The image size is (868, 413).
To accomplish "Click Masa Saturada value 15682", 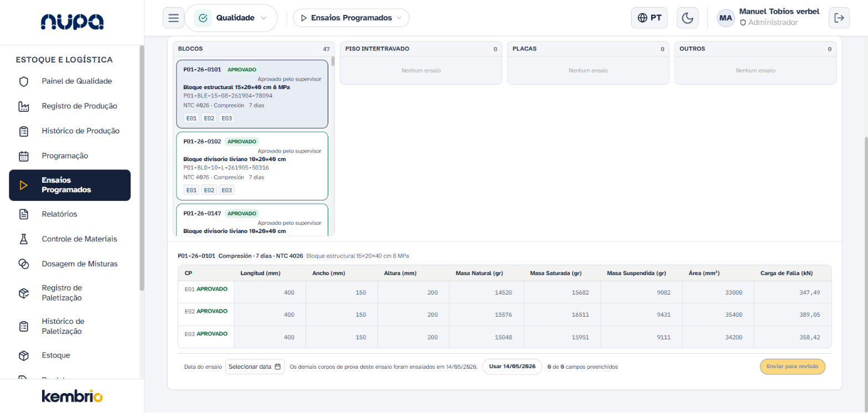I will pos(562,292).
